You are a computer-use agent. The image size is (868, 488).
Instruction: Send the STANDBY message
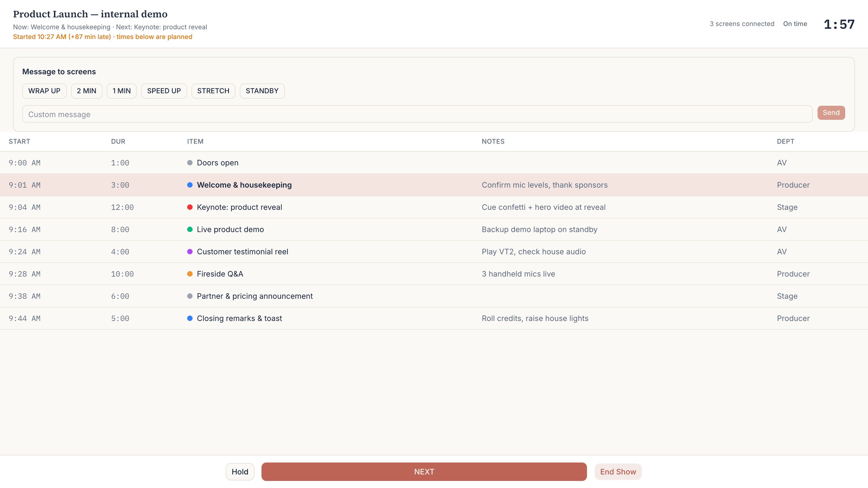point(262,91)
